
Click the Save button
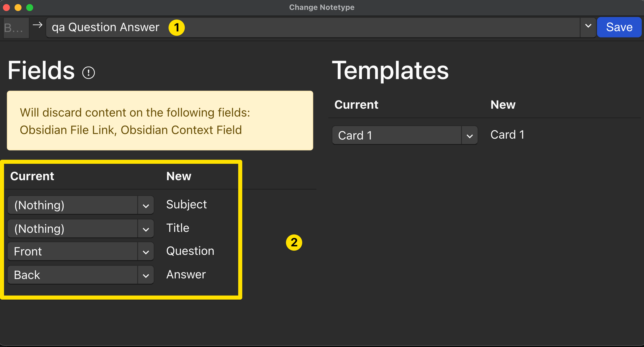(x=619, y=27)
